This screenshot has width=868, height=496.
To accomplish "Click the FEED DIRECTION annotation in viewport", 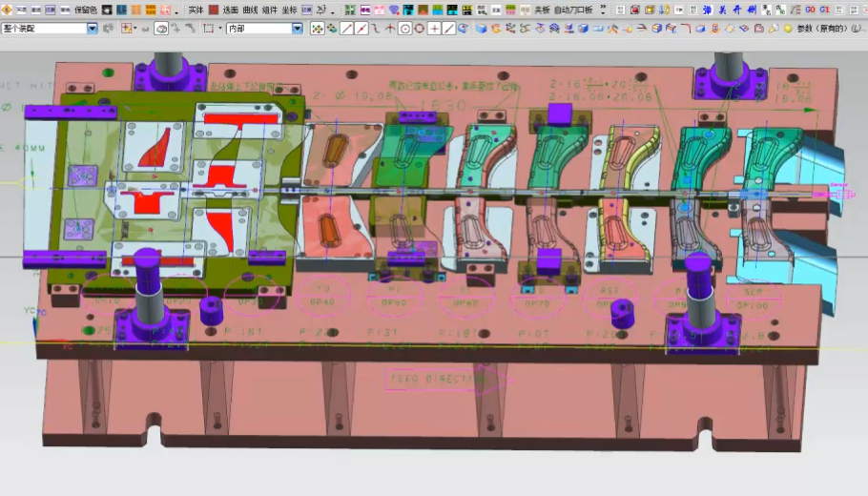I will (438, 379).
